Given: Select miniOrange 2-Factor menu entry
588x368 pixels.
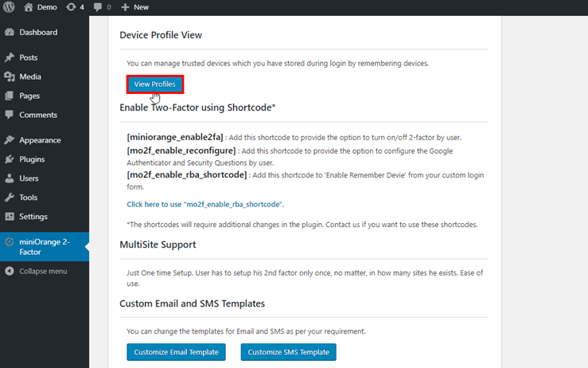Looking at the screenshot, I should (45, 247).
